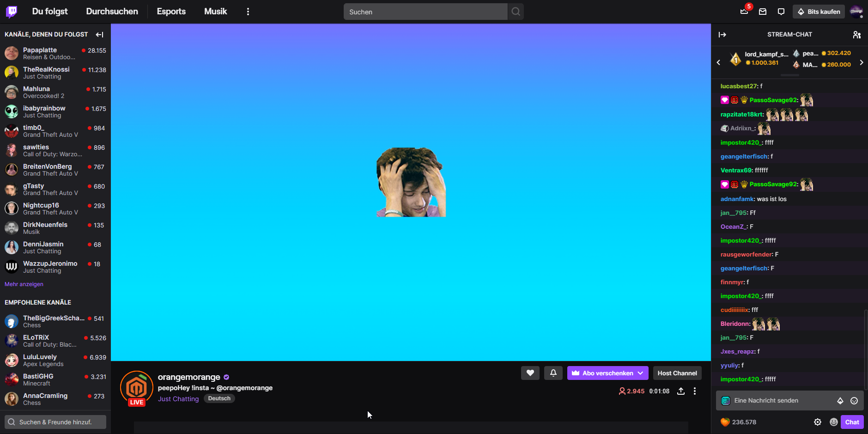The height and width of the screenshot is (434, 868).
Task: Click the Host Channel button
Action: click(677, 373)
